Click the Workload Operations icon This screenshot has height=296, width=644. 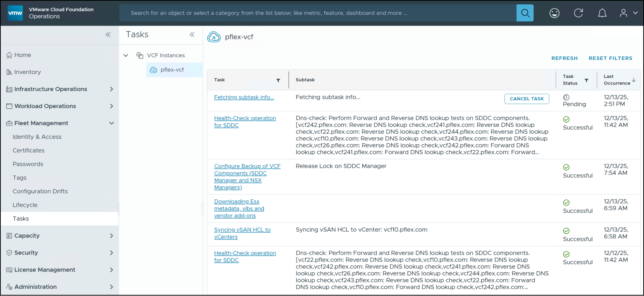click(x=9, y=106)
